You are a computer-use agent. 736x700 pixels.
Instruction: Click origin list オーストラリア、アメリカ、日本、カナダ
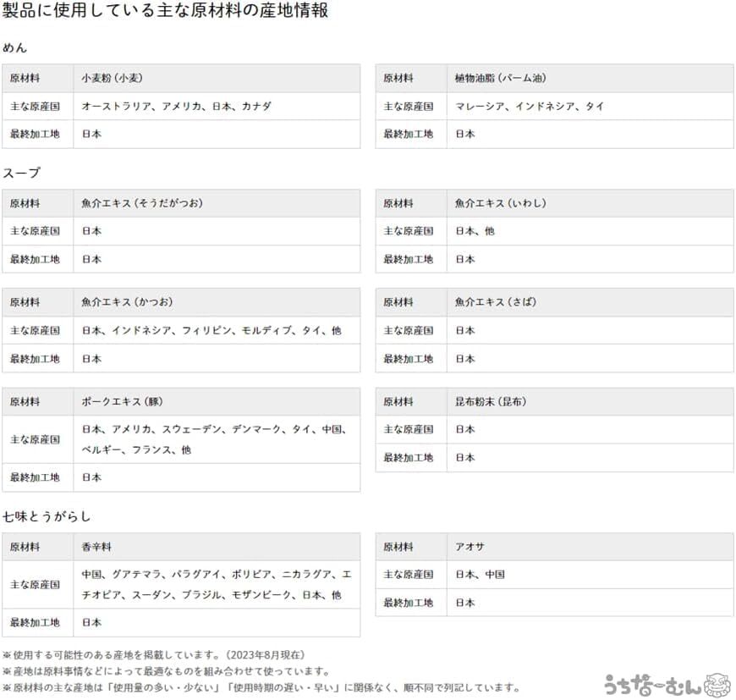177,106
